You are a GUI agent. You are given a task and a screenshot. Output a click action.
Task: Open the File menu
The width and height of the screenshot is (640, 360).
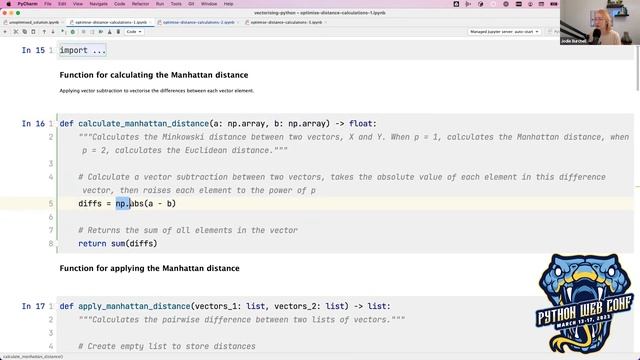click(x=48, y=4)
